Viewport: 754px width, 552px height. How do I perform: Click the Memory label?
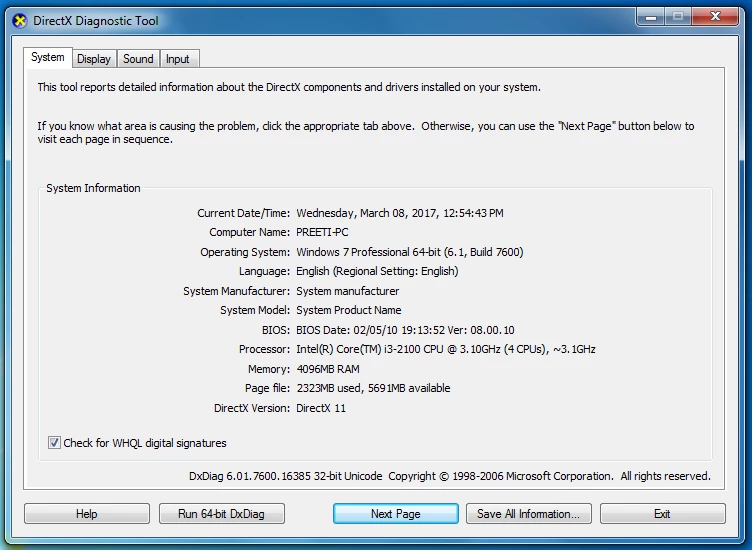click(x=269, y=369)
